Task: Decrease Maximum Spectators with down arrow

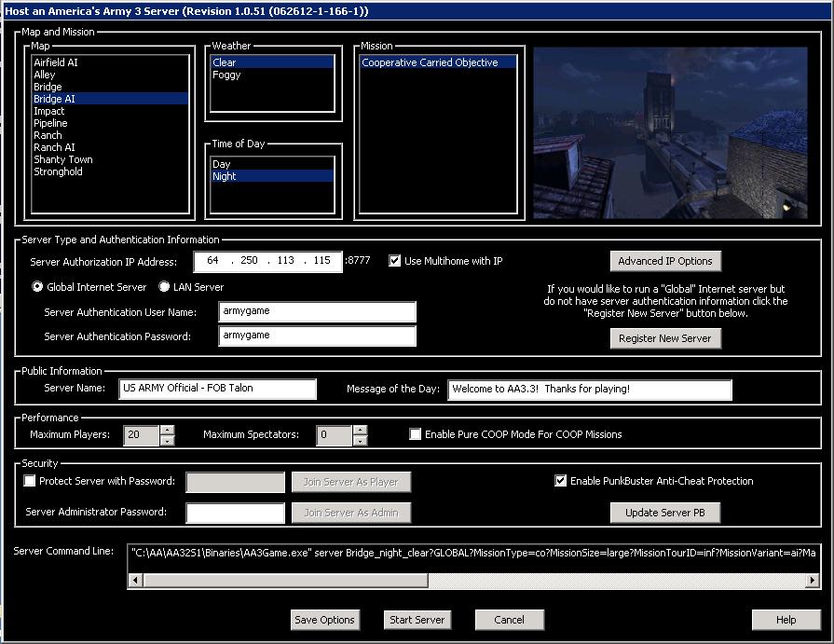Action: click(x=360, y=440)
